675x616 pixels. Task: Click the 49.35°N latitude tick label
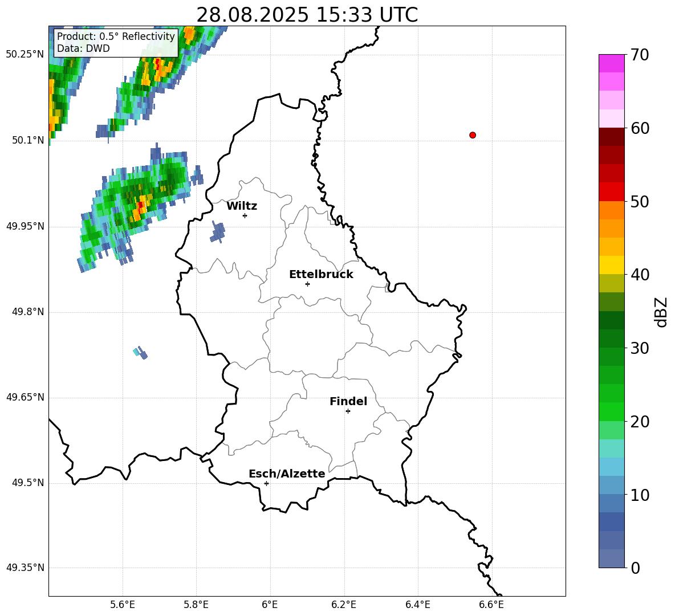25,568
